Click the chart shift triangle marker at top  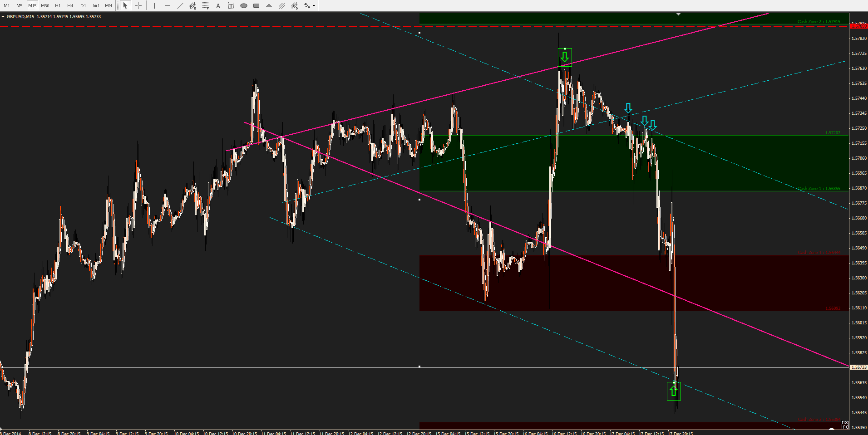(x=679, y=14)
